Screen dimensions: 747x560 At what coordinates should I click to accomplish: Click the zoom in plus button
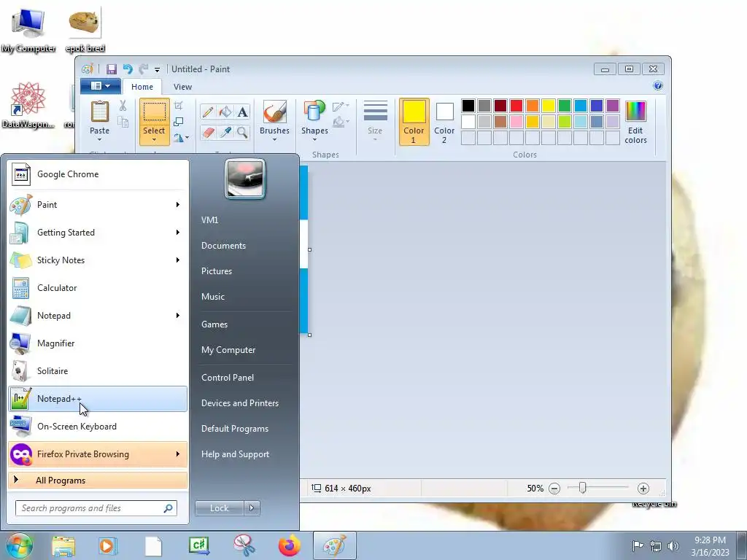(643, 489)
